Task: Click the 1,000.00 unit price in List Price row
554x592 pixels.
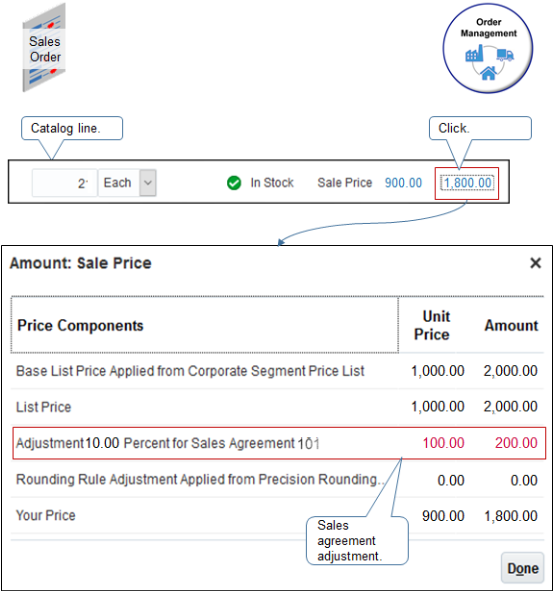Action: pos(438,407)
